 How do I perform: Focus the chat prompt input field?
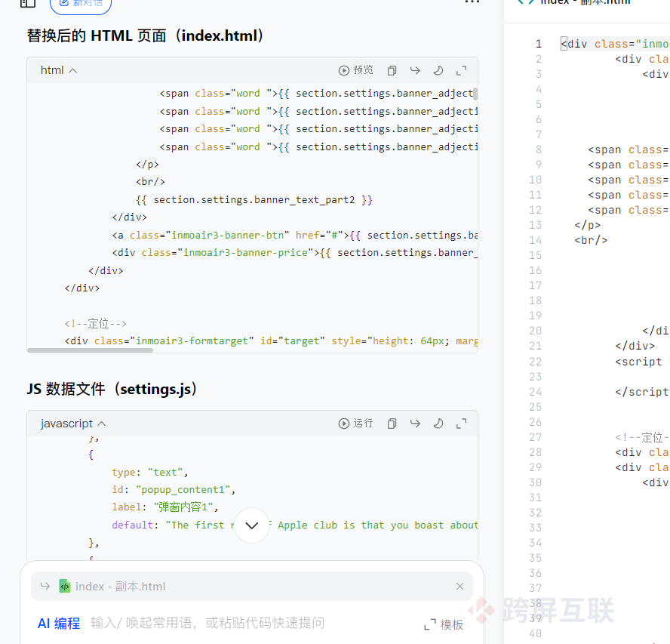226,624
